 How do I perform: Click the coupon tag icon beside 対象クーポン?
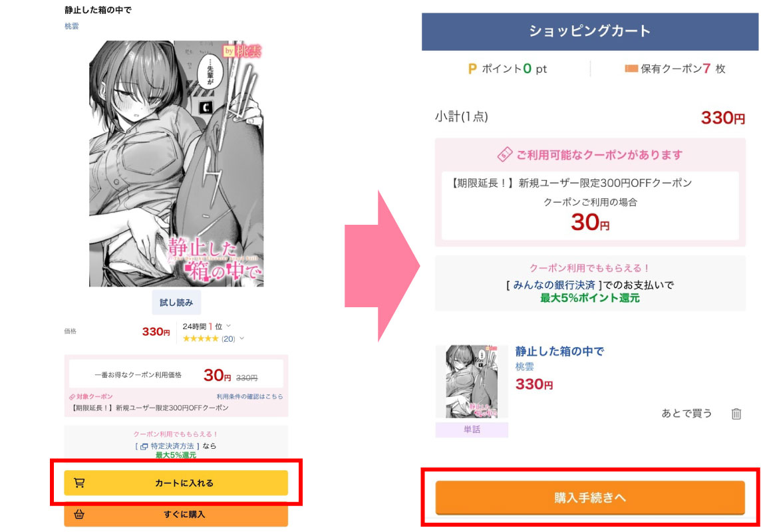(x=73, y=397)
